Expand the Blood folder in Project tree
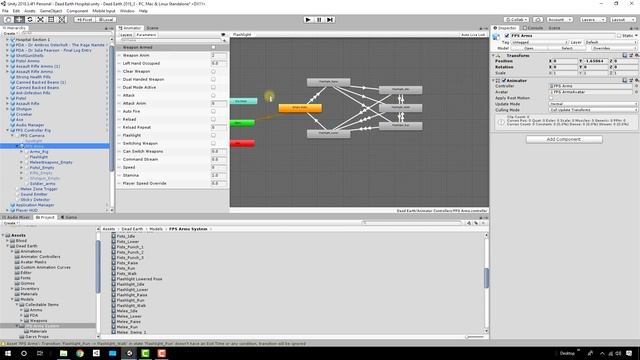Screen dimensions: 640x360 7,241
